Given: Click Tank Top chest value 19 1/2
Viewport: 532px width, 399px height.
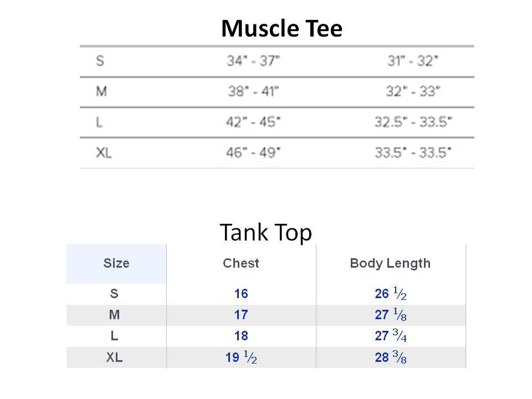Looking at the screenshot, I should (241, 357).
